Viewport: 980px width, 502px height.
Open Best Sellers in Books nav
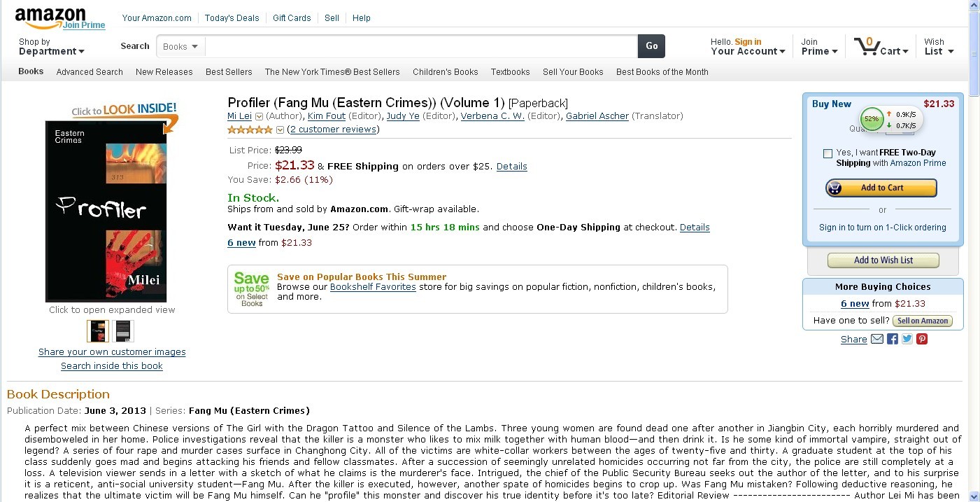click(229, 71)
